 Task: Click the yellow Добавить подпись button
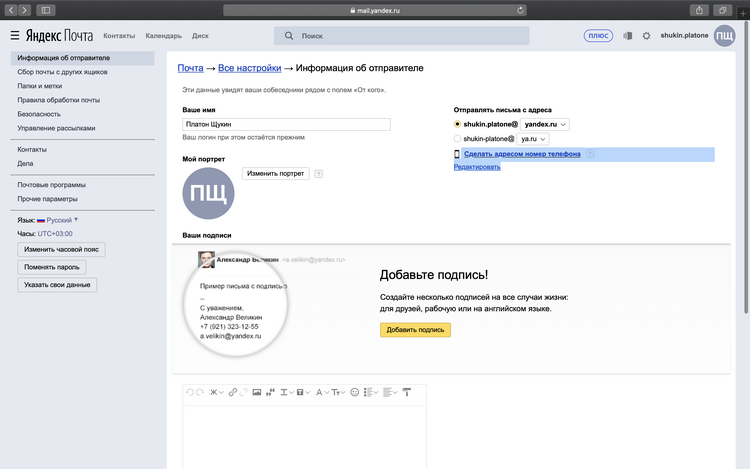coord(415,330)
